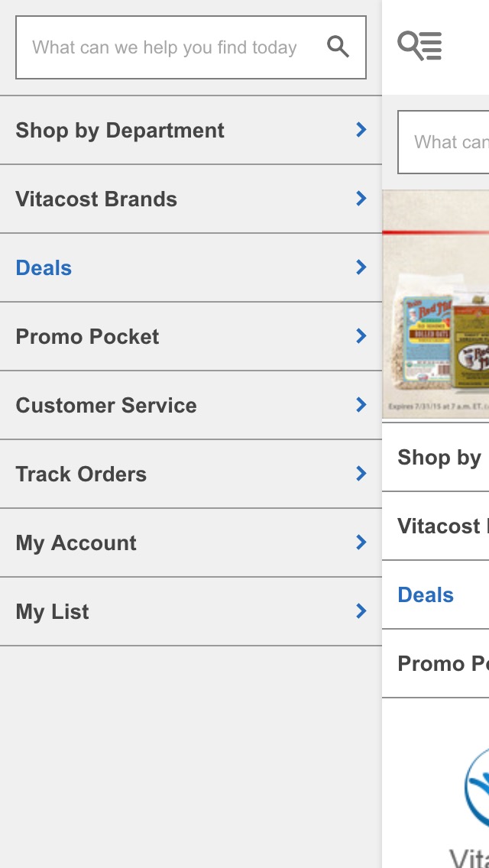Viewport: 489px width, 868px height.
Task: Click the chevron beside My List
Action: [360, 611]
